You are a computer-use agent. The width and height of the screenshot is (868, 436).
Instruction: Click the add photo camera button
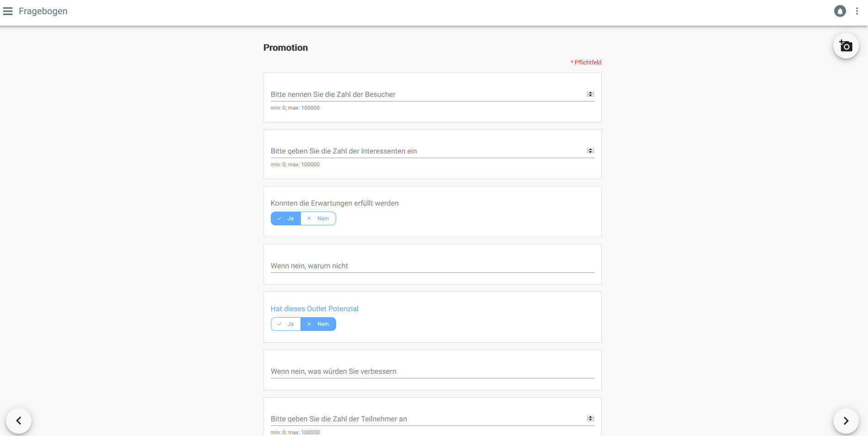tap(846, 46)
